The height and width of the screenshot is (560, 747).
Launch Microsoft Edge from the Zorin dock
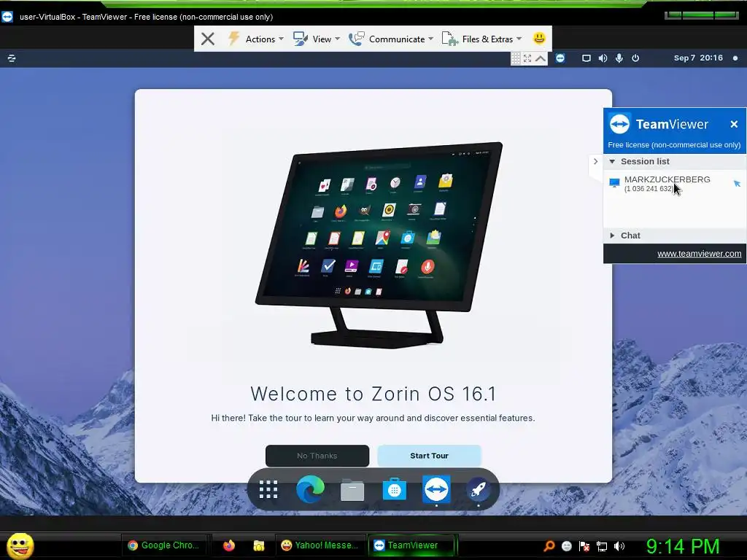click(x=310, y=489)
